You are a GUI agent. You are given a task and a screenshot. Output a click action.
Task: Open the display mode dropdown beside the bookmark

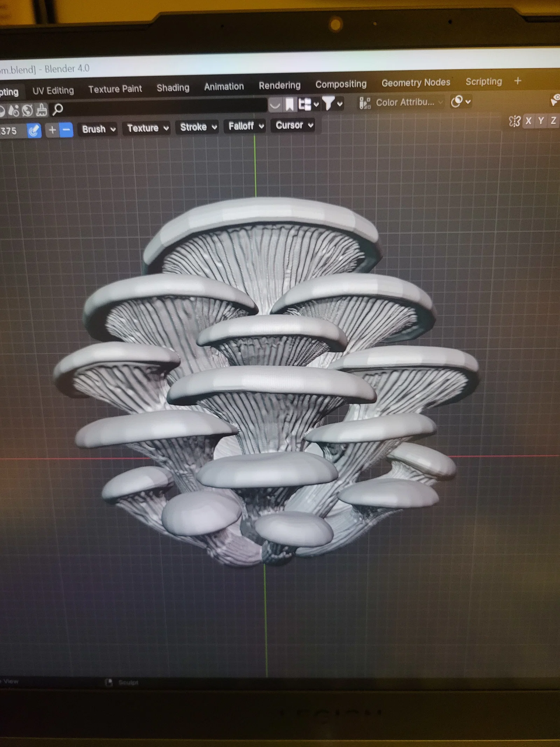coord(308,104)
